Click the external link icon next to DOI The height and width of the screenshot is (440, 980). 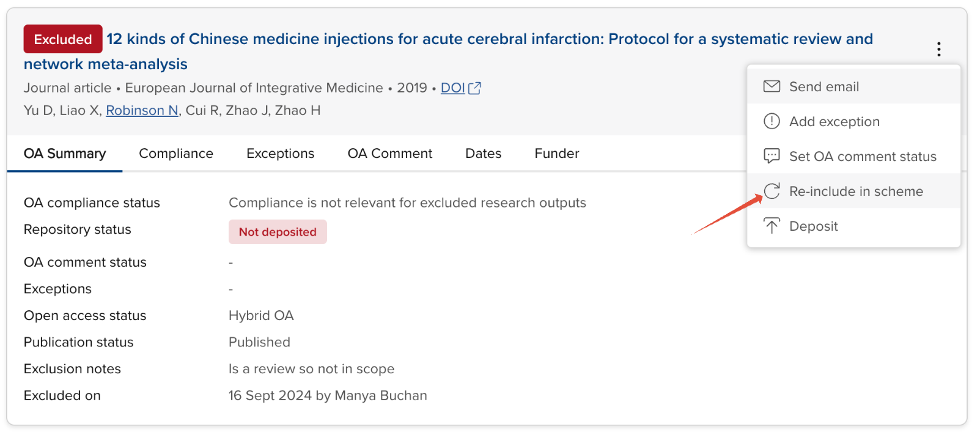point(474,88)
